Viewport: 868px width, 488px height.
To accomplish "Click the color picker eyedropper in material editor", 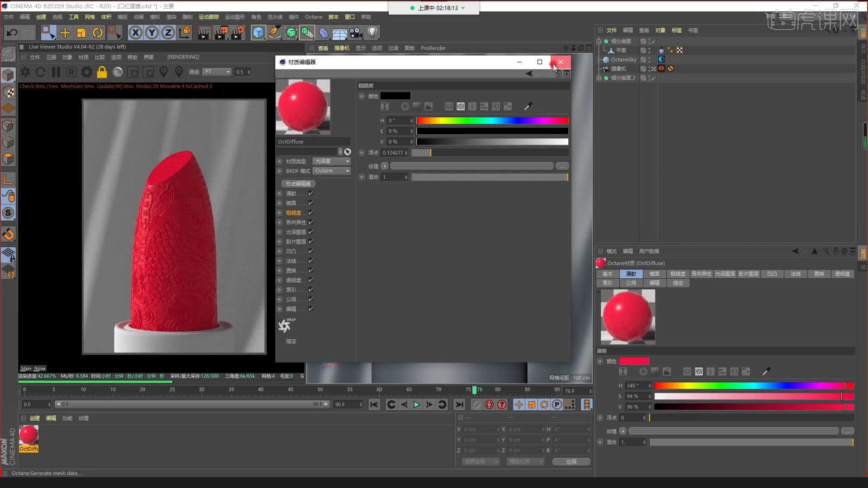I will click(x=528, y=106).
